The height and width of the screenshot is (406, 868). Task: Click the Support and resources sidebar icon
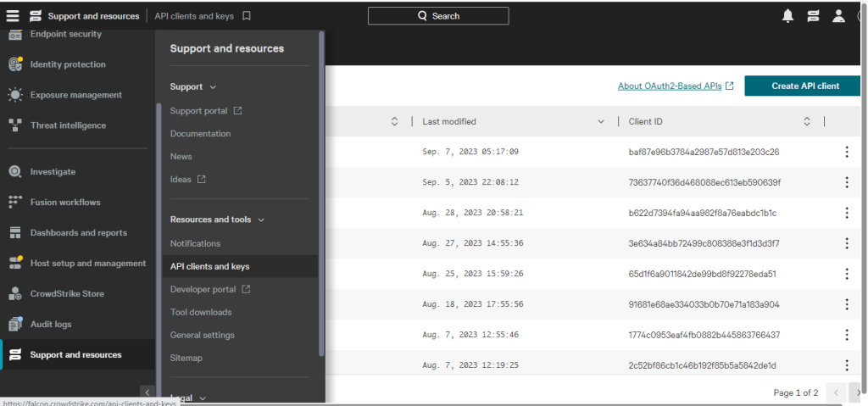tap(15, 354)
